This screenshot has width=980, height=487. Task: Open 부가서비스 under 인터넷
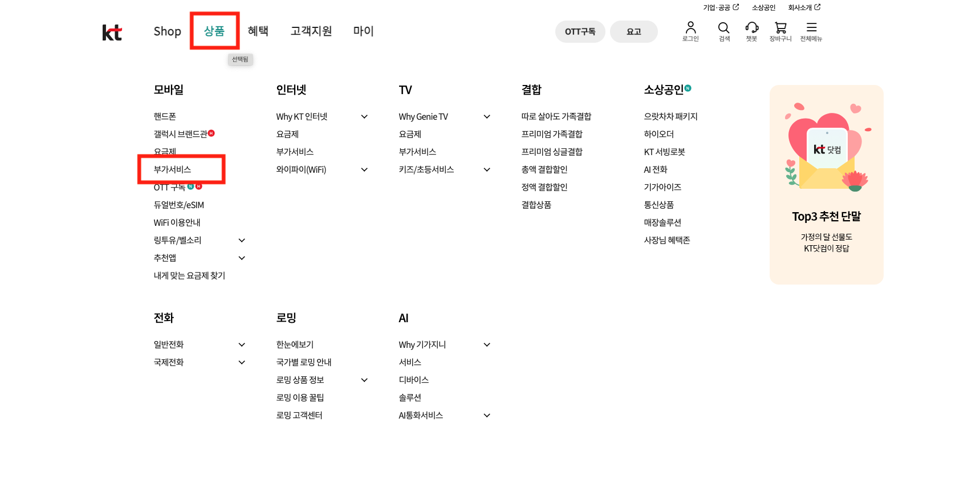tap(295, 152)
